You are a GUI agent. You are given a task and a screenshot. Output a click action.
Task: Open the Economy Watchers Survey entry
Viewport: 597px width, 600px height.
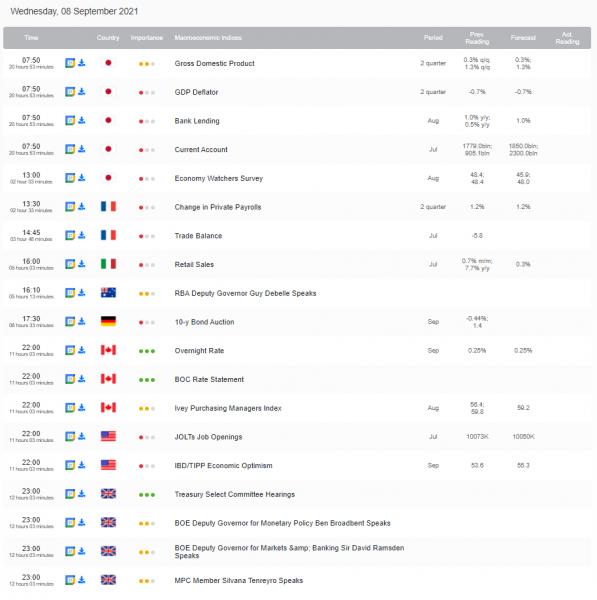click(219, 178)
